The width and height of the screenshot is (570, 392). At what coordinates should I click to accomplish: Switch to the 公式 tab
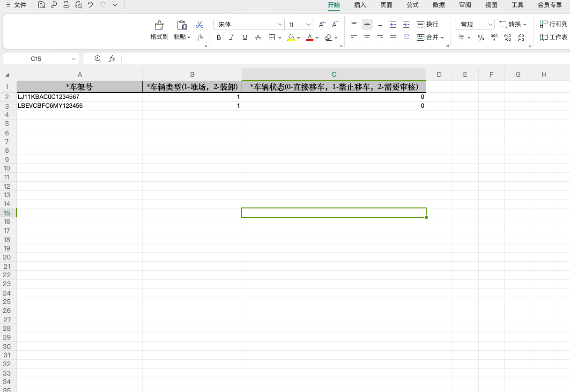coord(413,5)
